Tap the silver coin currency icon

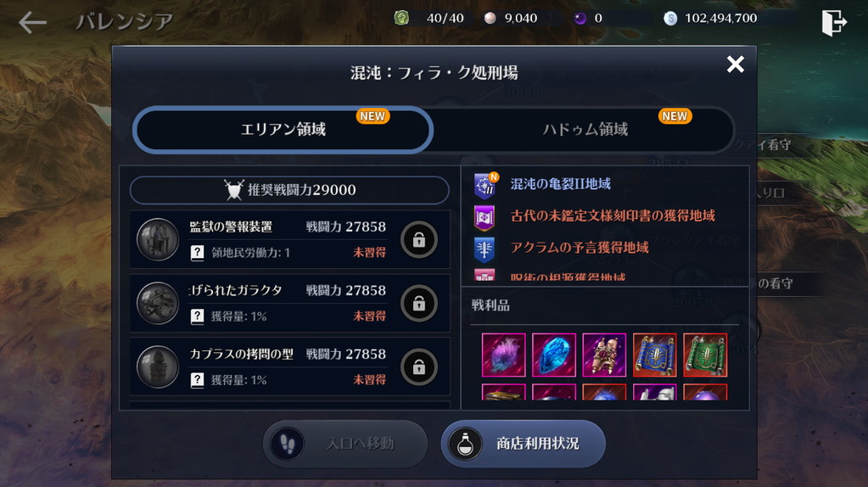[670, 19]
